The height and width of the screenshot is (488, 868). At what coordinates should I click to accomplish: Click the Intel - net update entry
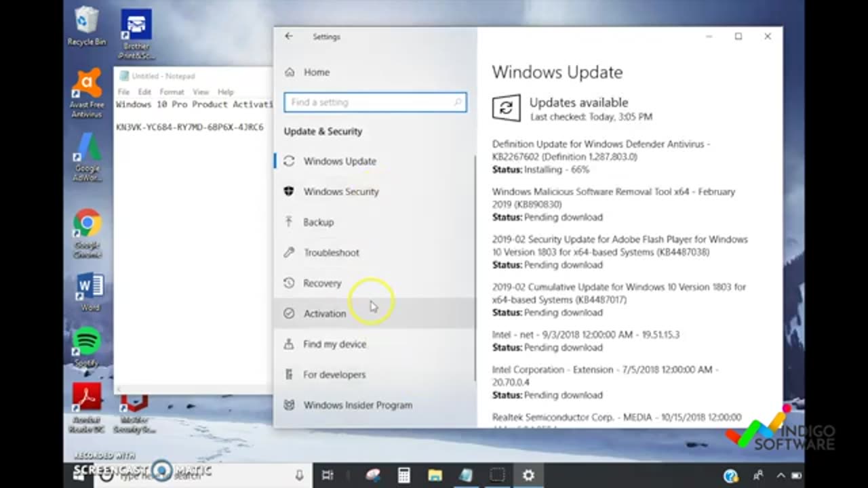click(586, 341)
